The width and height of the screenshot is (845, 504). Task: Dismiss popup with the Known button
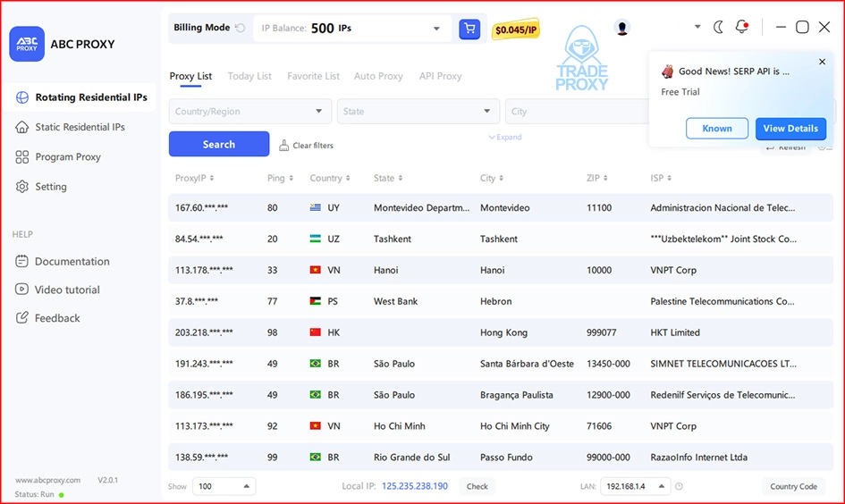click(717, 128)
